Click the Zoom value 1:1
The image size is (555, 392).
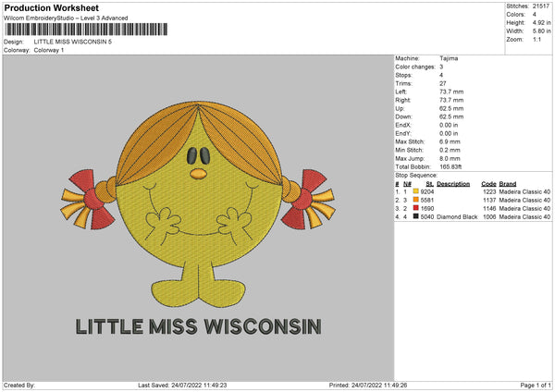pyautogui.click(x=536, y=39)
